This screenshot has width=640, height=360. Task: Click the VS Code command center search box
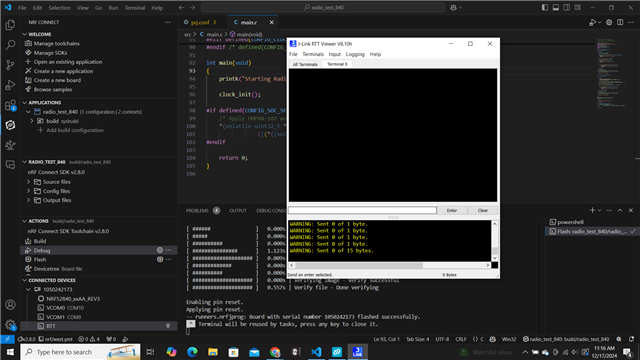tap(323, 7)
